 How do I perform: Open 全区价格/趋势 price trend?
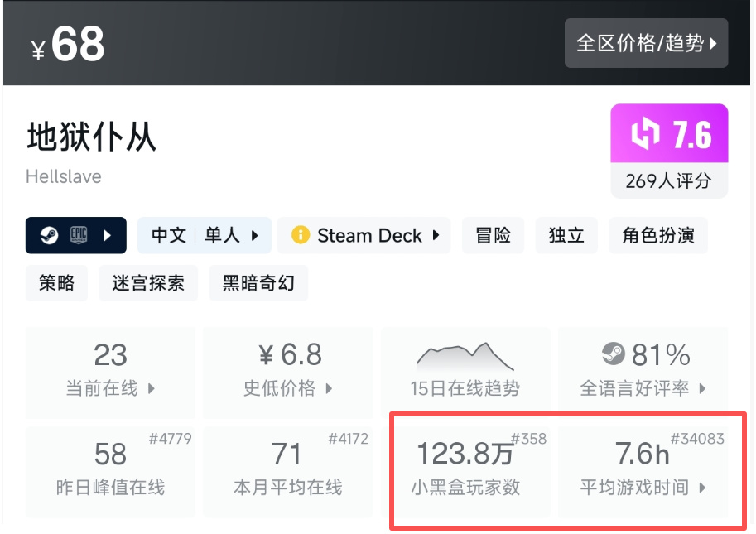click(x=646, y=43)
